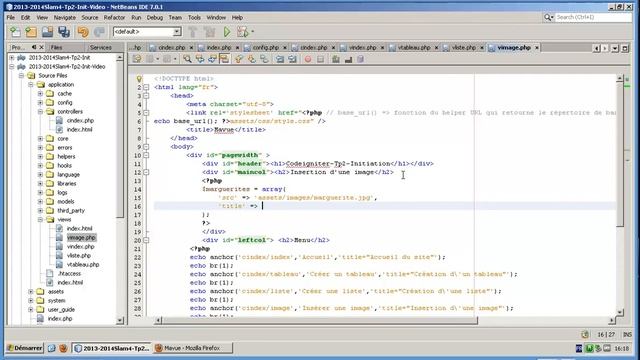640x360 pixels.
Task: Click the Open Project toolbar icon
Action: click(x=47, y=31)
